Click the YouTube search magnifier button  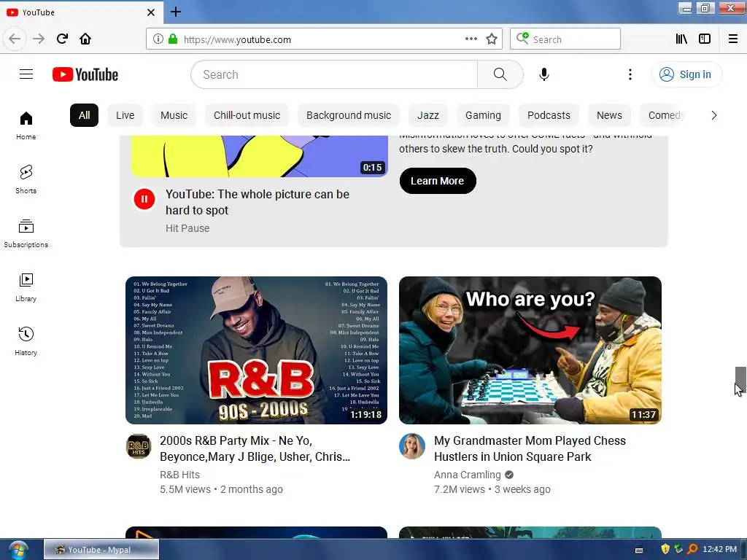pyautogui.click(x=500, y=74)
